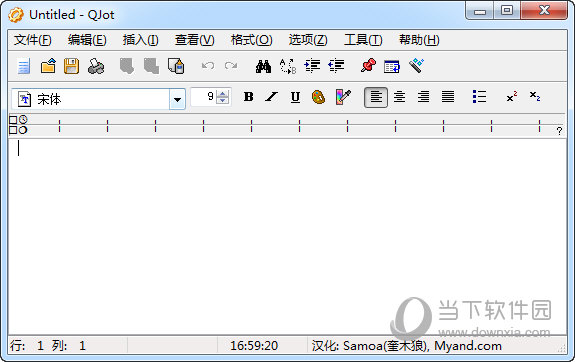Click the 汉化: Samoa credit text
The height and width of the screenshot is (362, 575).
[407, 346]
